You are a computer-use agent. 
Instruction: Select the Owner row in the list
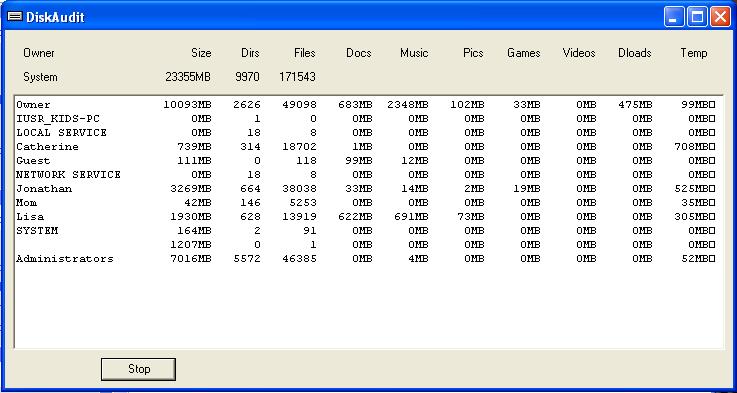point(366,104)
